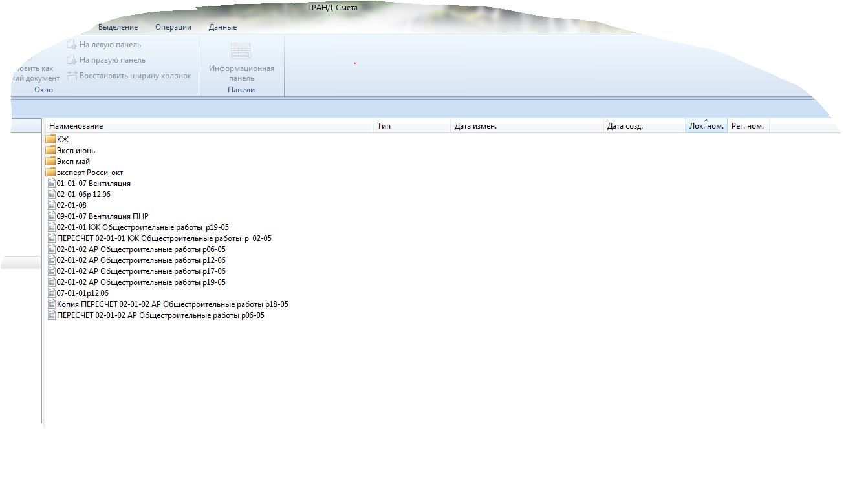Sort the list by Наименование column header

click(x=208, y=126)
